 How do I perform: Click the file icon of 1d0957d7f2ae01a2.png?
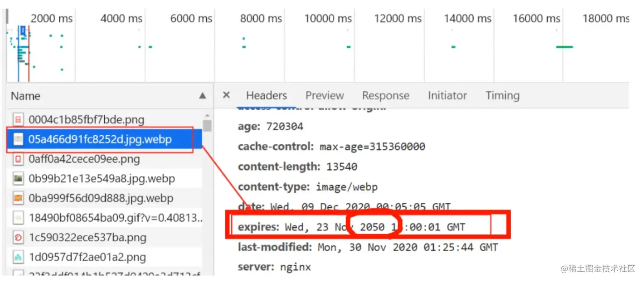pyautogui.click(x=18, y=257)
